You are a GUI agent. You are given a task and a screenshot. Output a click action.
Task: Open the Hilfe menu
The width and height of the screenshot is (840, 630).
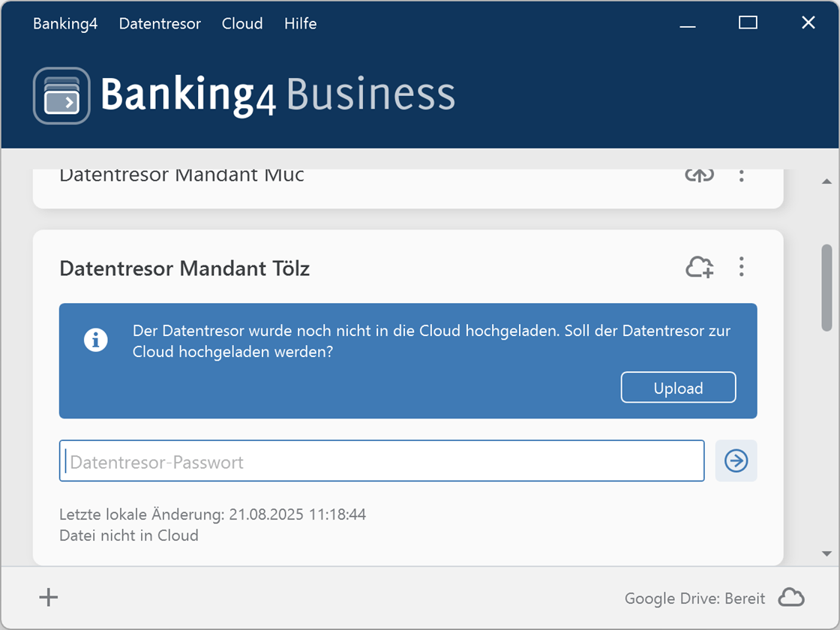pyautogui.click(x=299, y=23)
